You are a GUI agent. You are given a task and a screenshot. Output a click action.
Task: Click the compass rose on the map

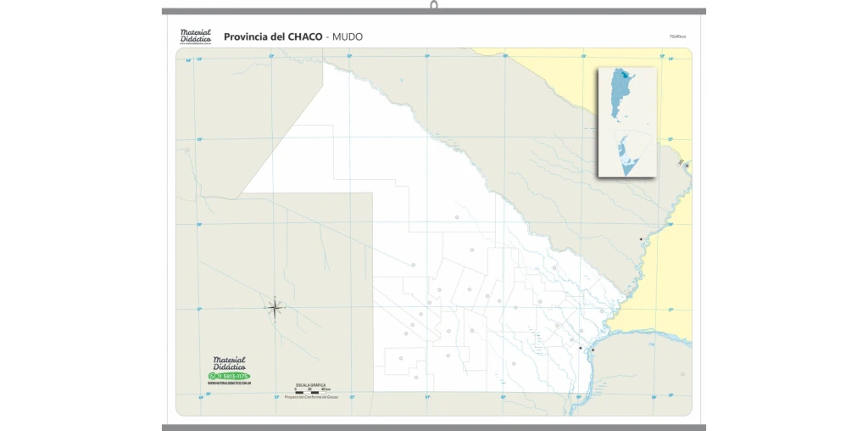tap(275, 308)
